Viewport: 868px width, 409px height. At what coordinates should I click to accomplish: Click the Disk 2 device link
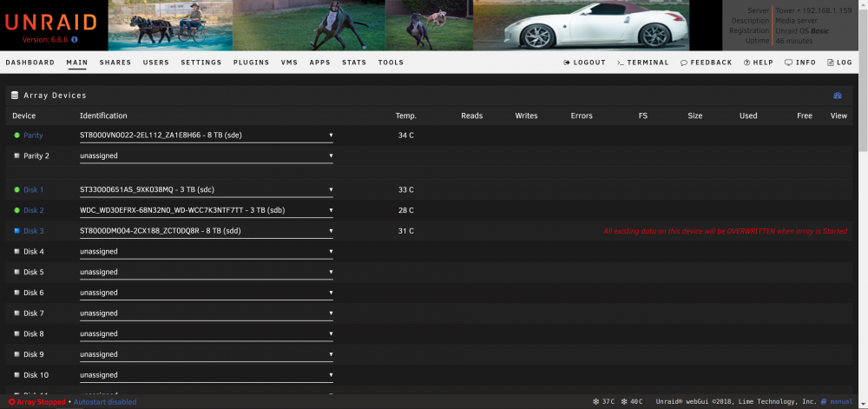pyautogui.click(x=33, y=210)
